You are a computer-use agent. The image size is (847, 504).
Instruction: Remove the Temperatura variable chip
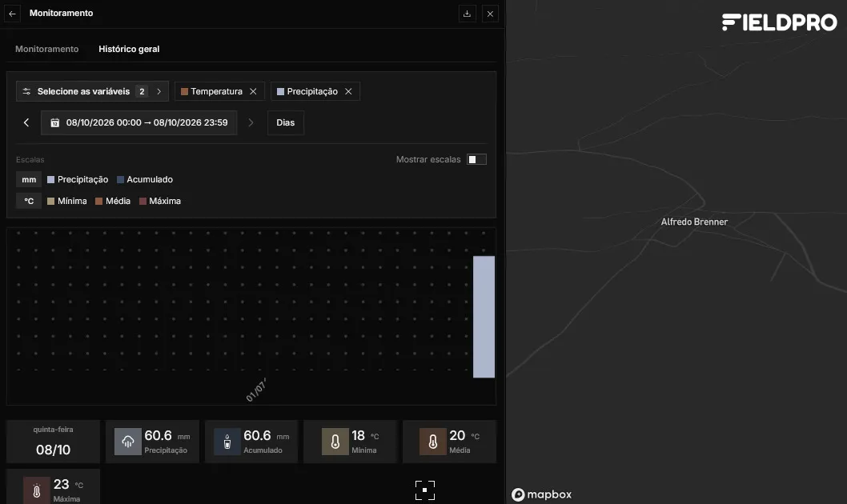(253, 91)
